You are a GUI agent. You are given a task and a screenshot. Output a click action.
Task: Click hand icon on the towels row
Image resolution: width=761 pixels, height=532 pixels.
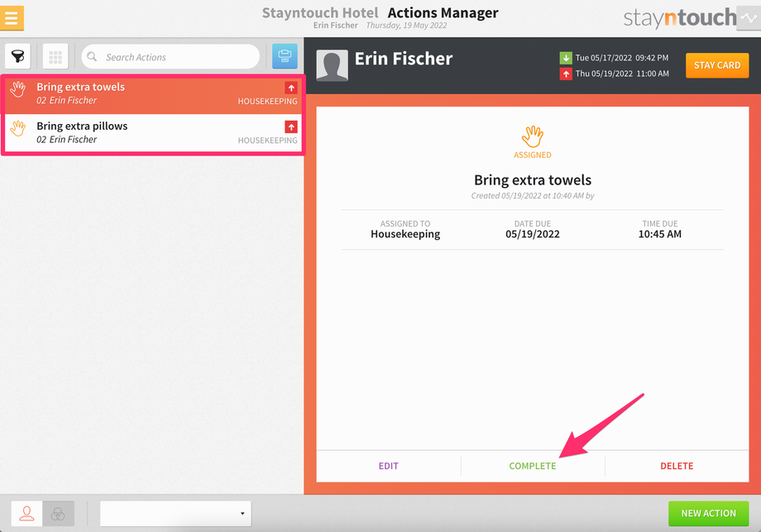(18, 89)
